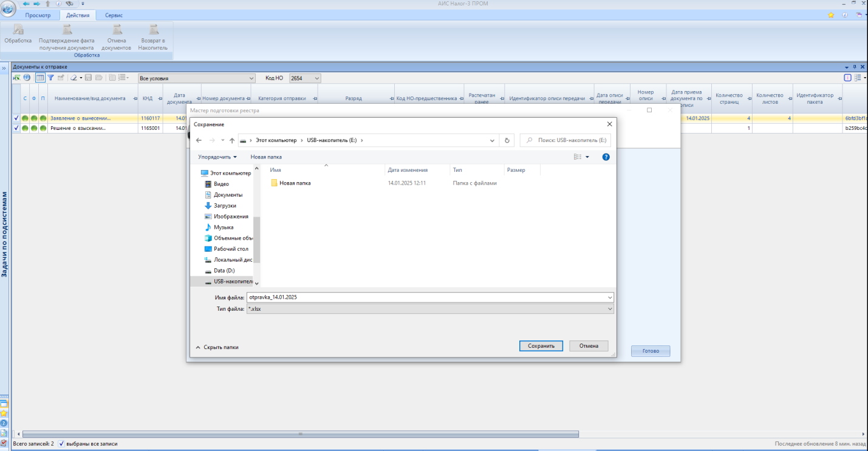Click the blue funnel filter icon
The image size is (868, 451).
click(x=51, y=78)
